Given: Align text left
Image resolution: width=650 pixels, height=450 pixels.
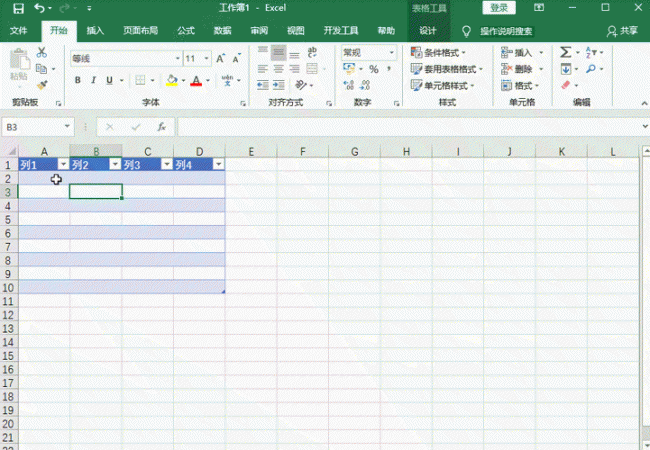Looking at the screenshot, I should [x=263, y=69].
